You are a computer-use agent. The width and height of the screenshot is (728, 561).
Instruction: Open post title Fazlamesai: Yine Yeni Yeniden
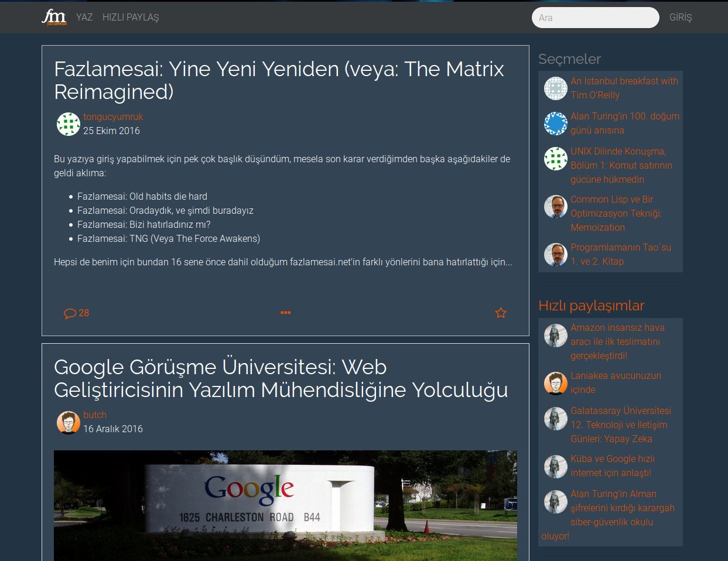(279, 80)
